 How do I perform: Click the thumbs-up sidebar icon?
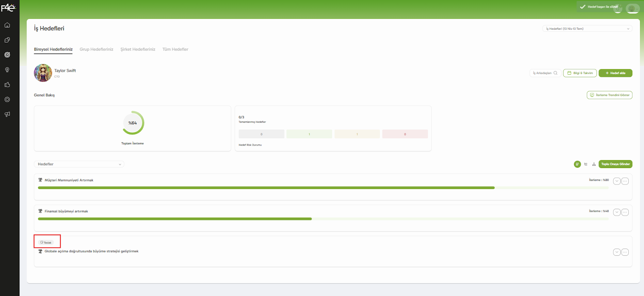(x=7, y=85)
